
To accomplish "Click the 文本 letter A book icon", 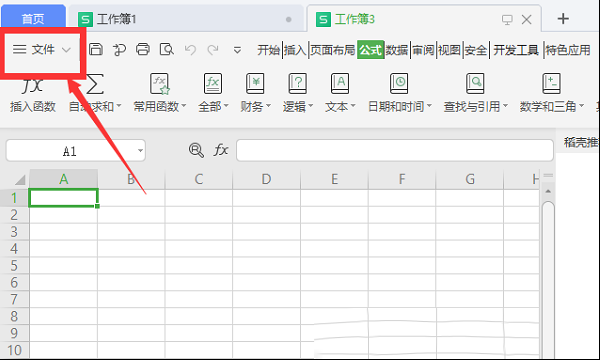I will pyautogui.click(x=340, y=83).
